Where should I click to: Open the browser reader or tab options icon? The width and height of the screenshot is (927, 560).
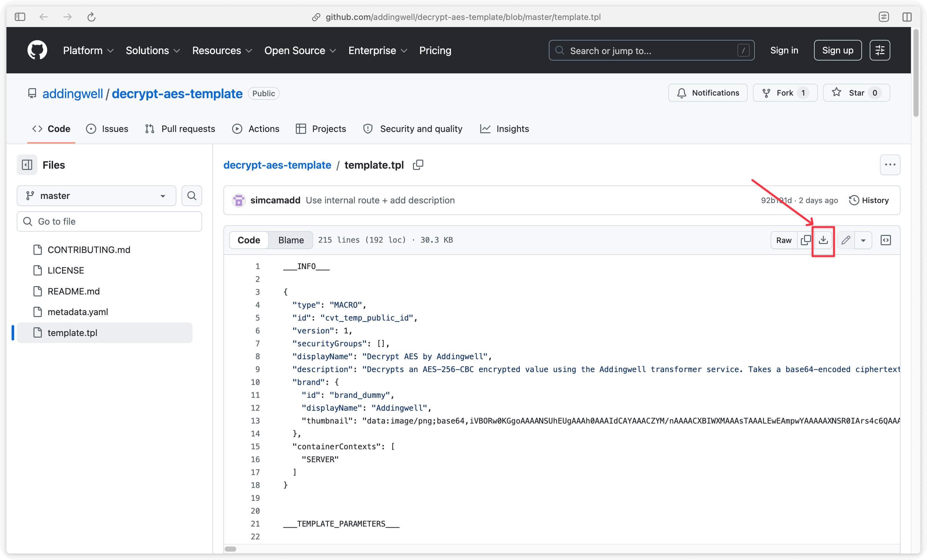[x=883, y=17]
